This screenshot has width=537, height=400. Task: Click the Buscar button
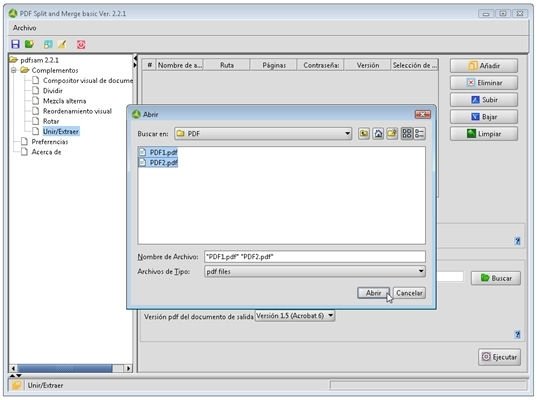click(496, 278)
